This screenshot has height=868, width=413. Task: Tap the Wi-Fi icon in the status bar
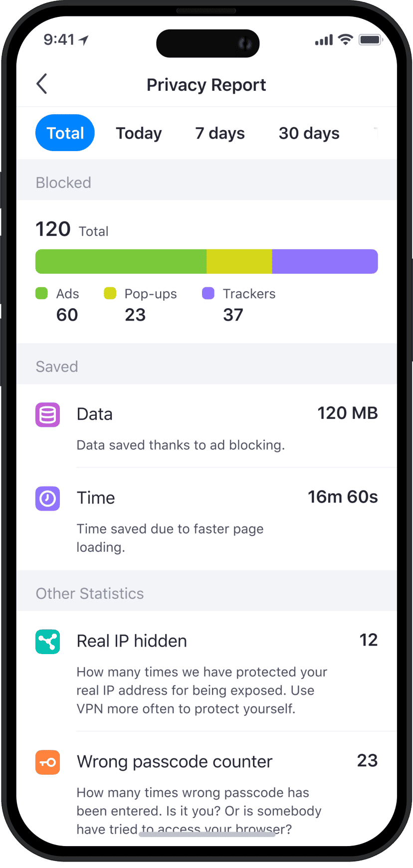346,40
